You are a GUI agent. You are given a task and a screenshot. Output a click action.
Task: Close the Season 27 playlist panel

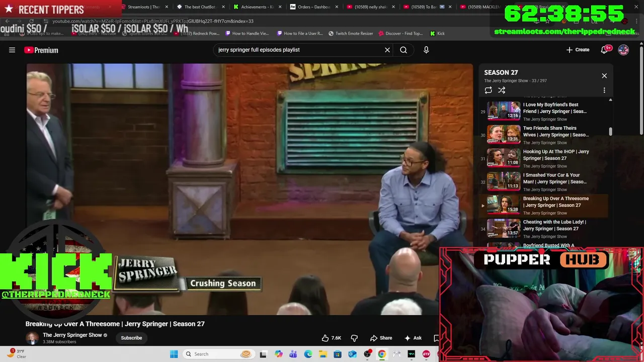tap(604, 76)
